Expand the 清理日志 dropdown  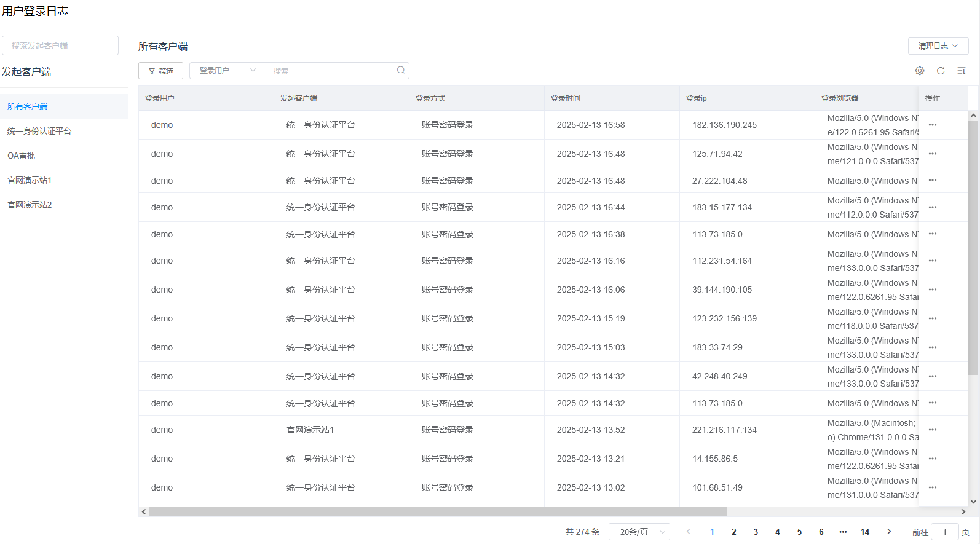pyautogui.click(x=938, y=46)
